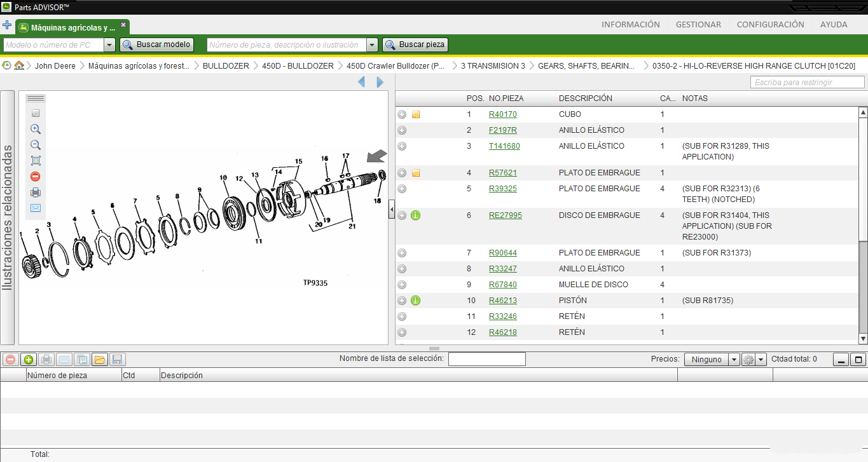The width and height of the screenshot is (868, 462).
Task: Go to home via the house icon
Action: [19, 65]
